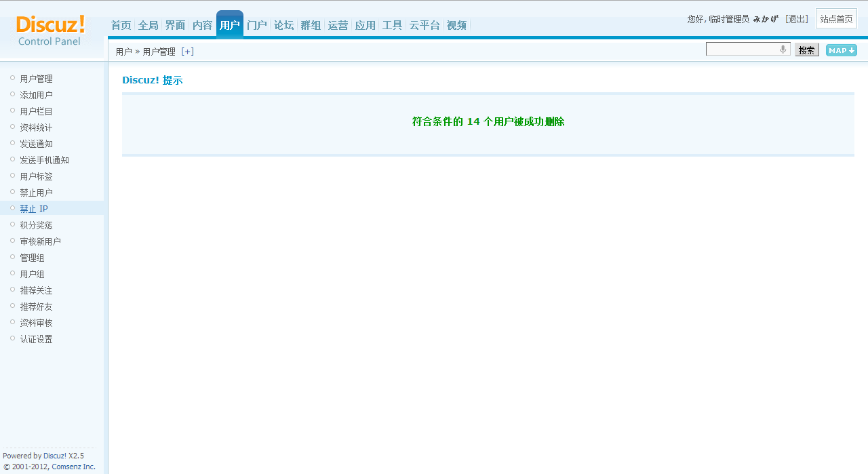The width and height of the screenshot is (868, 474).
Task: Go to 发送通知 in sidebar
Action: (37, 144)
